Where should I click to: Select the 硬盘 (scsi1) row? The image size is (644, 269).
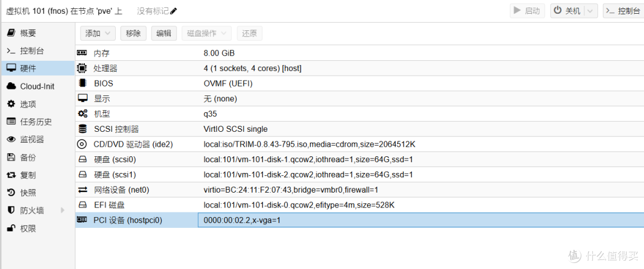tap(358, 175)
